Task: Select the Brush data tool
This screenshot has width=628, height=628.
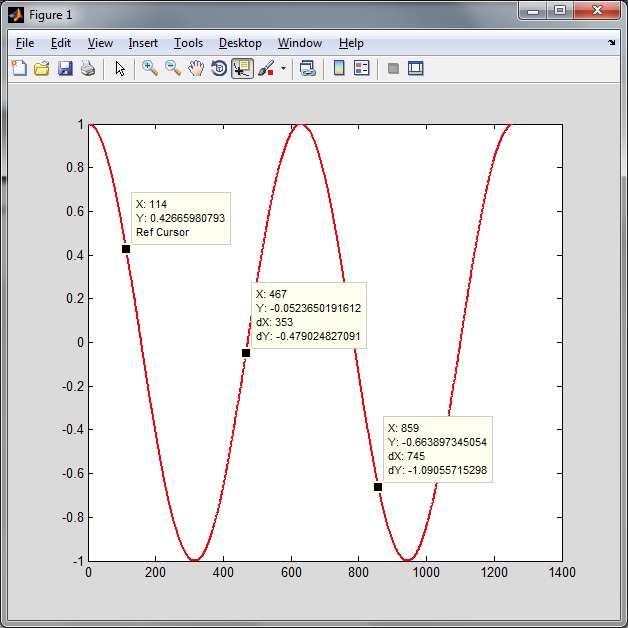Action: (x=266, y=68)
